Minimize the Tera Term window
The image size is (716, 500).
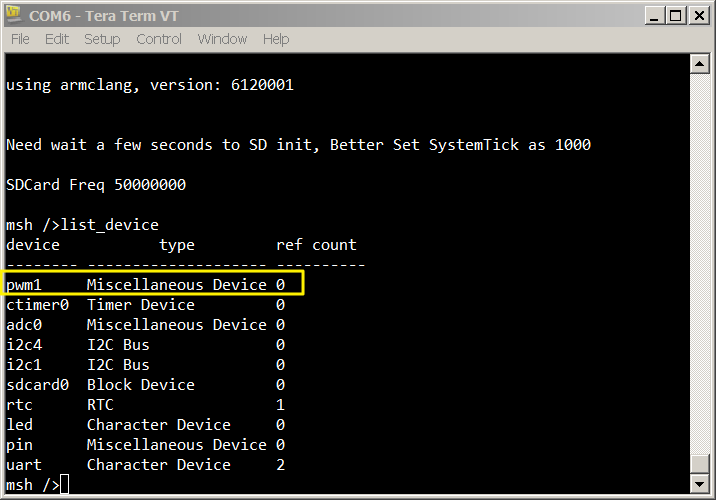[x=655, y=15]
